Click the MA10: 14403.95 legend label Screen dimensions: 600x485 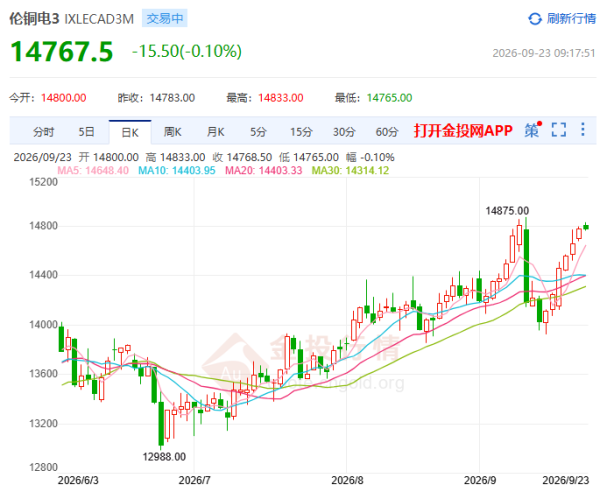(x=177, y=170)
